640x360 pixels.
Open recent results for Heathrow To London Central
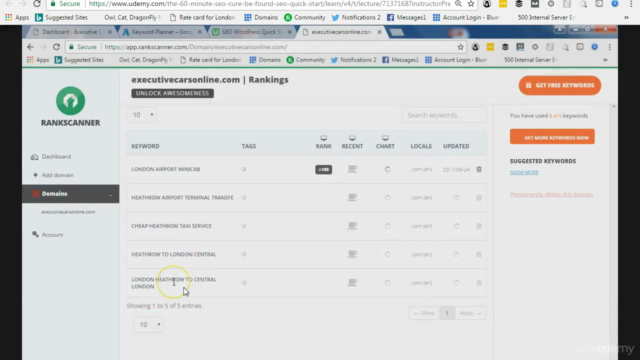[352, 254]
